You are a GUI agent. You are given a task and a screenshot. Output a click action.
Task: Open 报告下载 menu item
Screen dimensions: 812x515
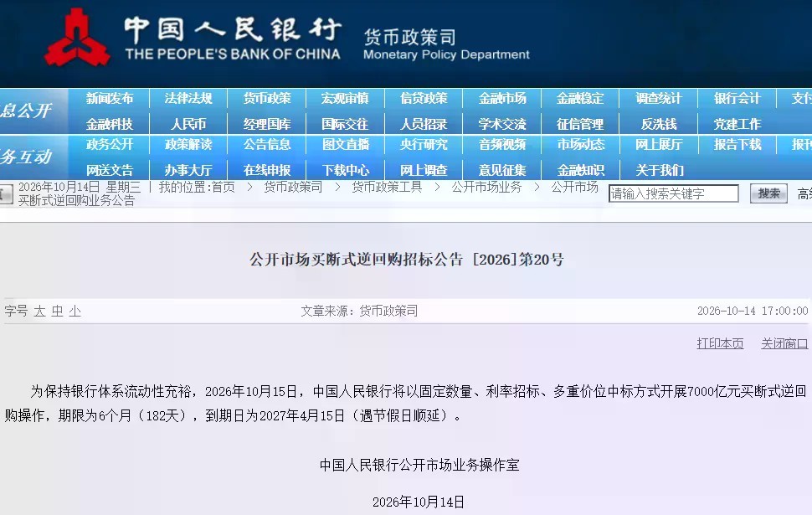[x=737, y=144]
